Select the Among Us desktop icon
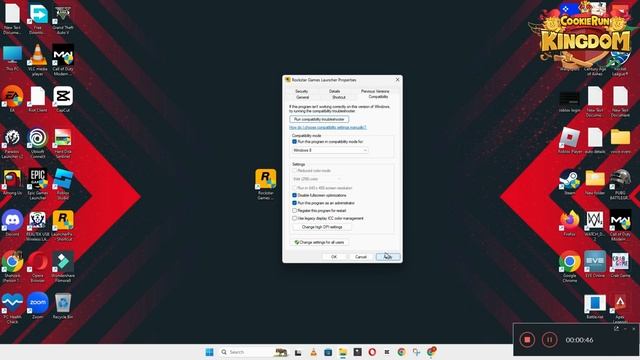This screenshot has height=360, width=640. click(x=12, y=182)
